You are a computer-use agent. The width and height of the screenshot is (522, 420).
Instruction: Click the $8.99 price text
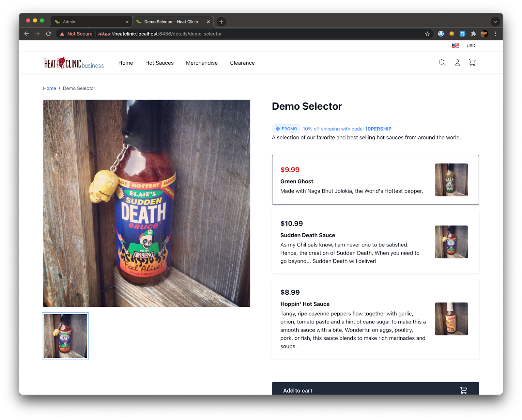pyautogui.click(x=290, y=292)
